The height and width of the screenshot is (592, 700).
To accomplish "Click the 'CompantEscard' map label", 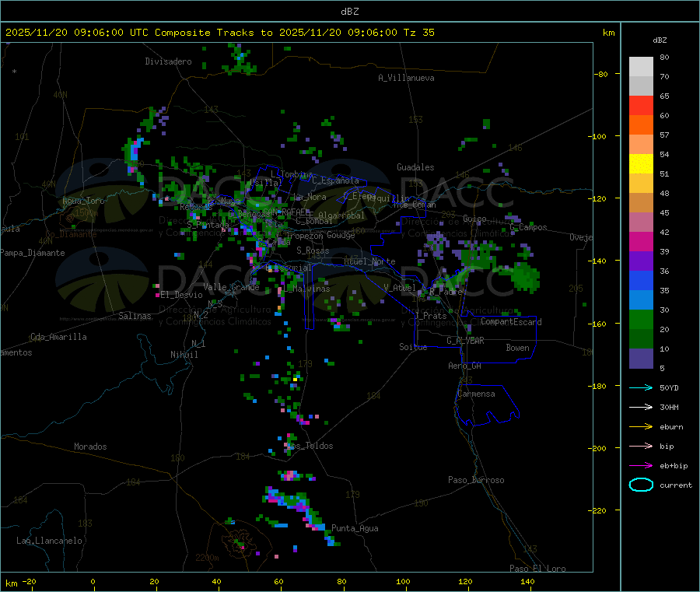I will (511, 322).
